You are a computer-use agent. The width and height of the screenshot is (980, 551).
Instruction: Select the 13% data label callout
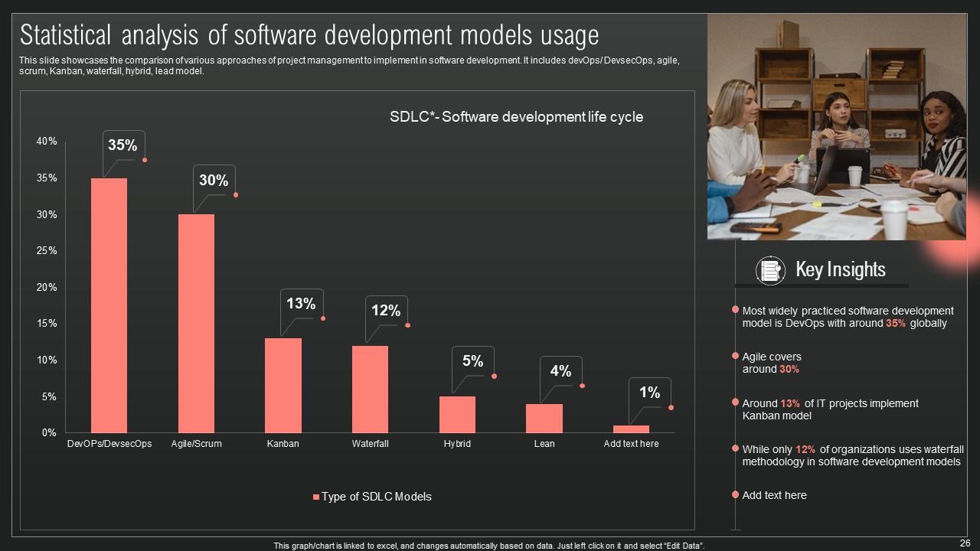tap(301, 304)
